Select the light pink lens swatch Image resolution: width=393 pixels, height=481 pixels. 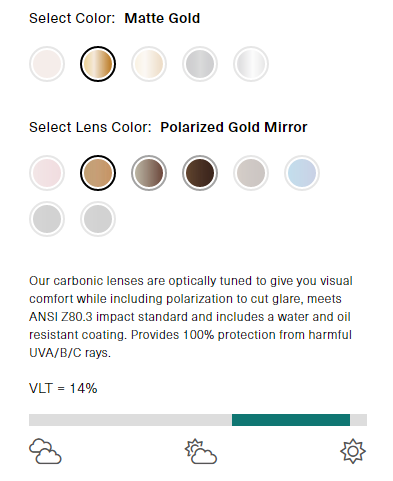[47, 173]
